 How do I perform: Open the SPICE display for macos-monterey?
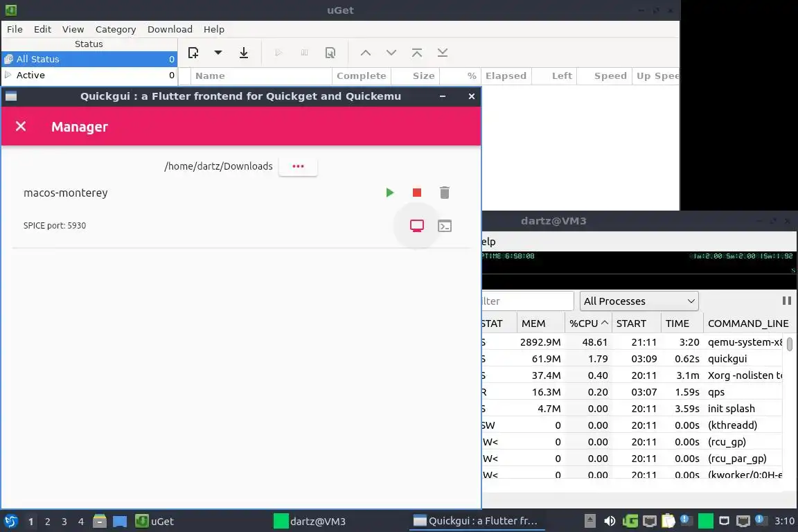click(x=417, y=226)
